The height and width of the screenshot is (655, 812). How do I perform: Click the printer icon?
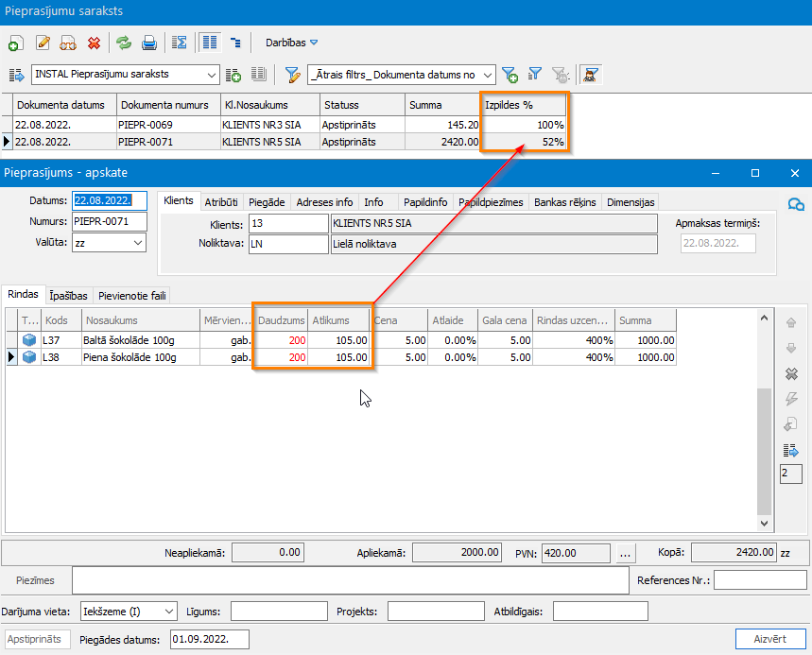[x=149, y=43]
